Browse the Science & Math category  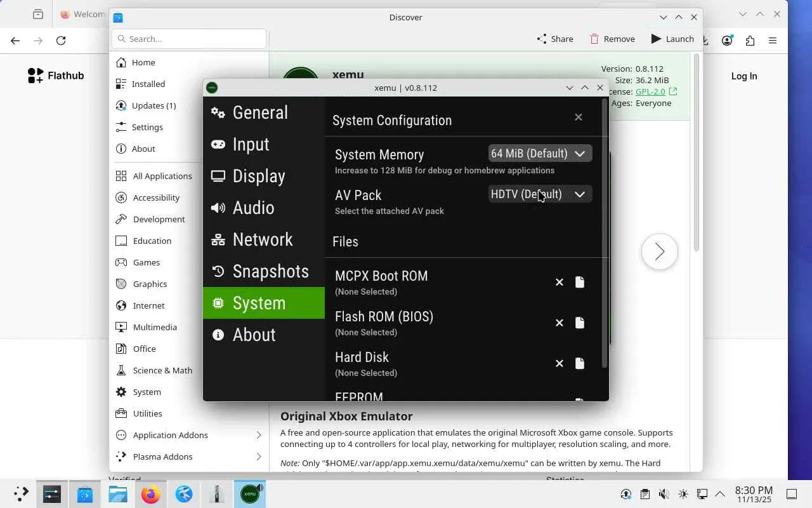189,370
